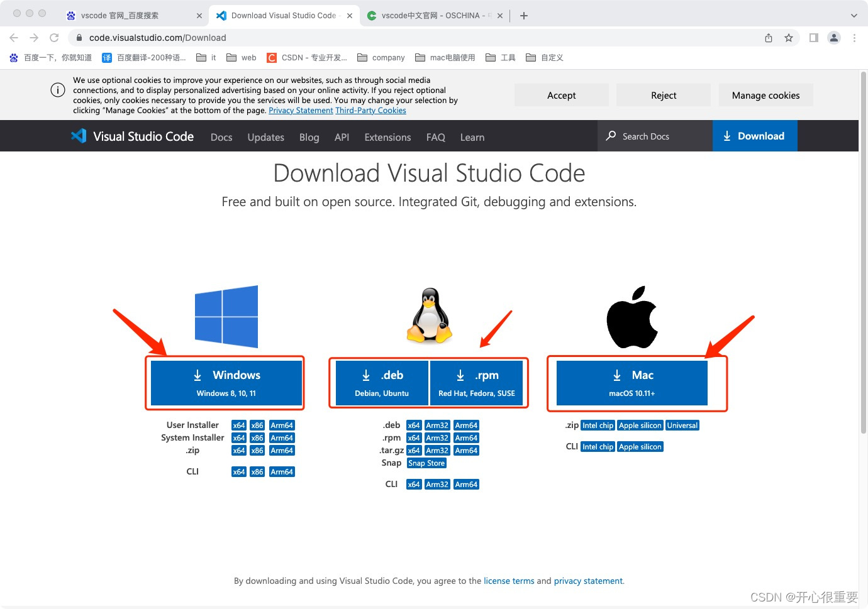
Task: Accept optional cookies
Action: (562, 95)
